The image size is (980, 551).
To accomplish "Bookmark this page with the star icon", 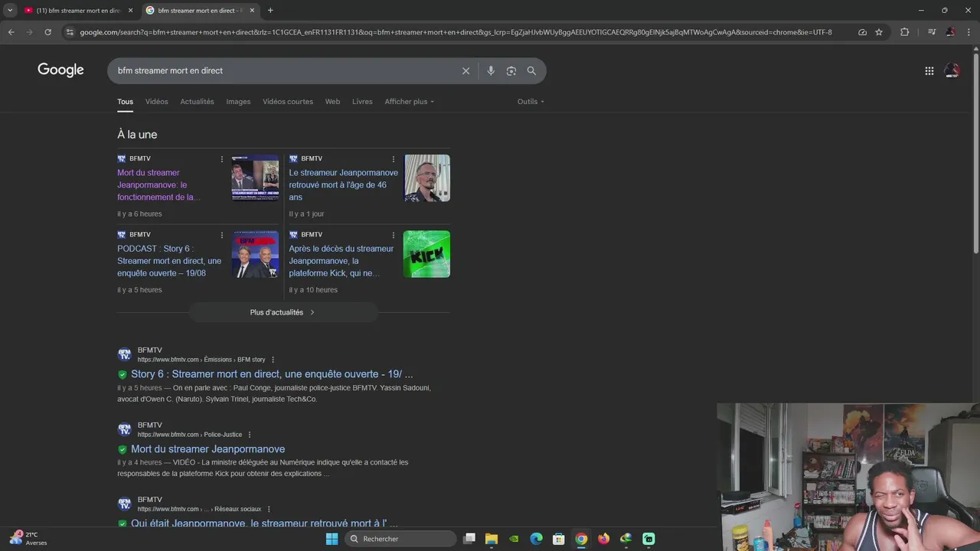I will [x=879, y=32].
